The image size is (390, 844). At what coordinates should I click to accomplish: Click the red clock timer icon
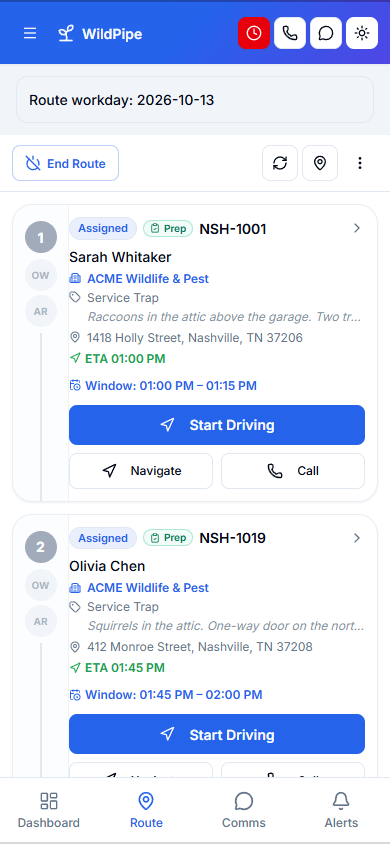click(x=254, y=33)
